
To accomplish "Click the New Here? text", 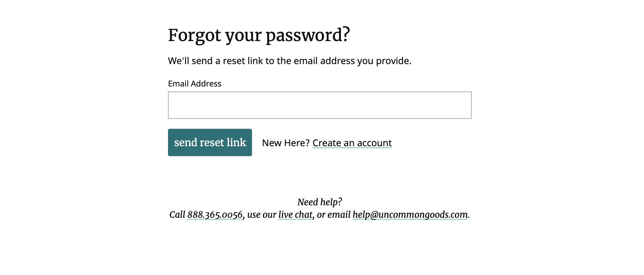I will [x=286, y=143].
